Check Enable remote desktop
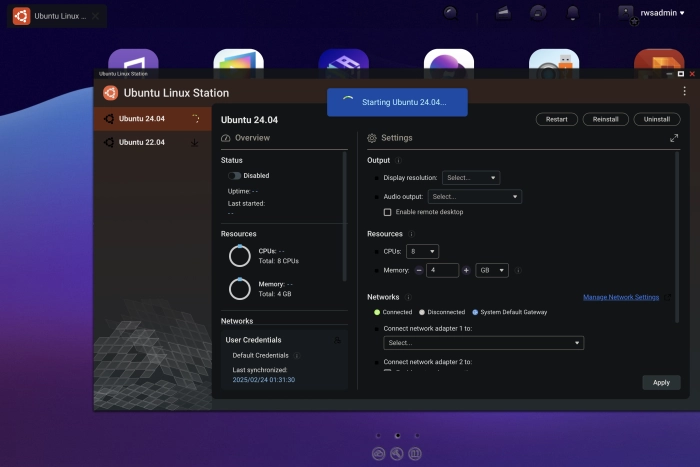 (x=388, y=212)
